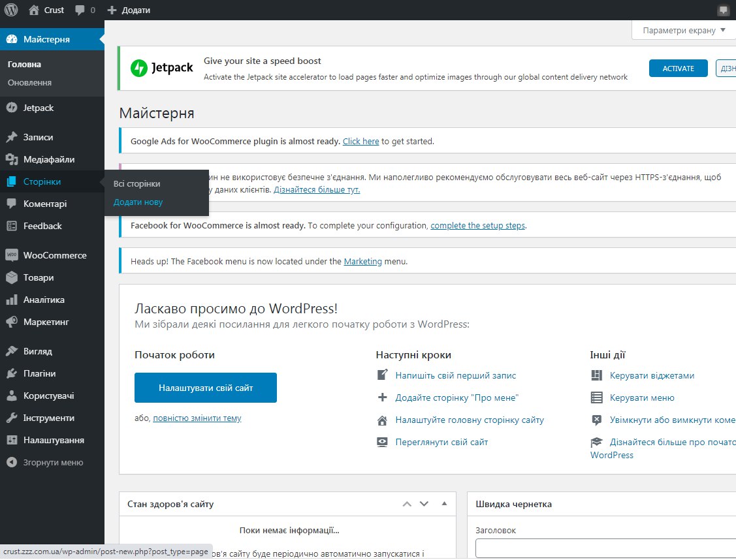736x560 pixels.
Task: Click Переглянути свій сайт link
Action: click(441, 442)
